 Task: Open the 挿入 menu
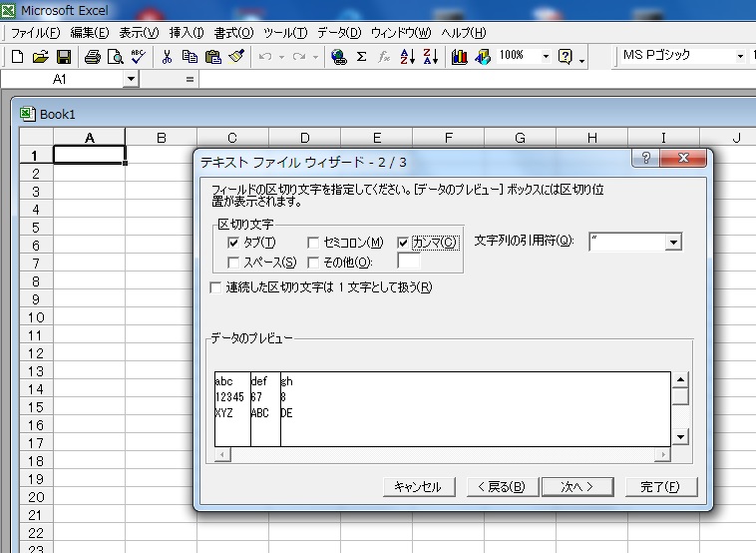click(x=187, y=33)
